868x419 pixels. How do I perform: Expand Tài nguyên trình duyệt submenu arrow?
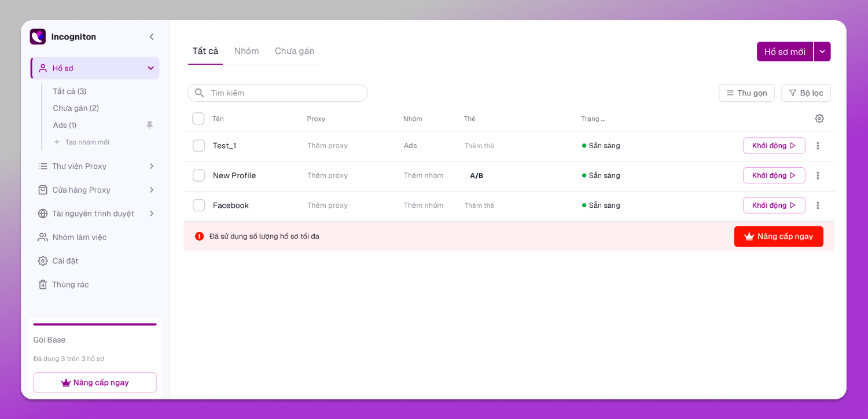tap(152, 214)
